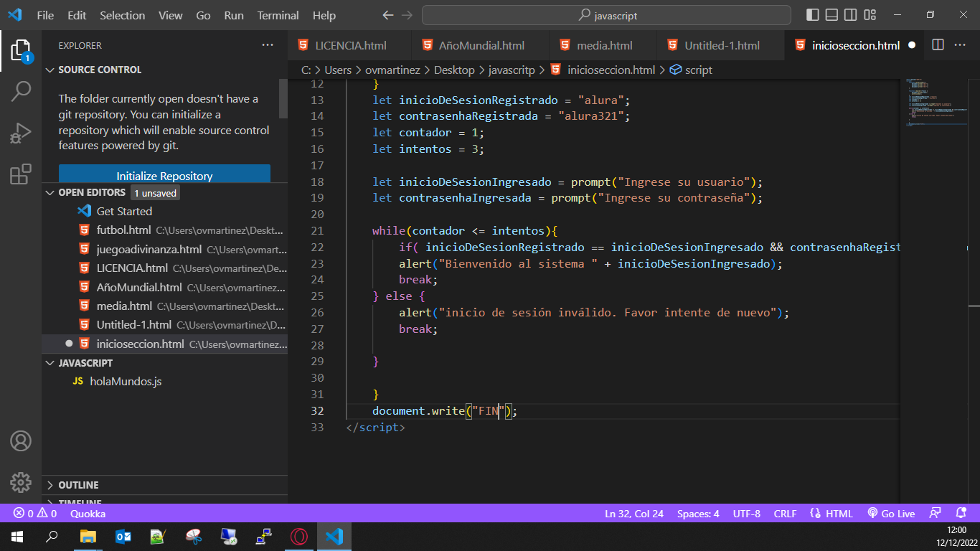Click the Explorer more actions ellipsis
980x551 pixels.
[x=268, y=45]
